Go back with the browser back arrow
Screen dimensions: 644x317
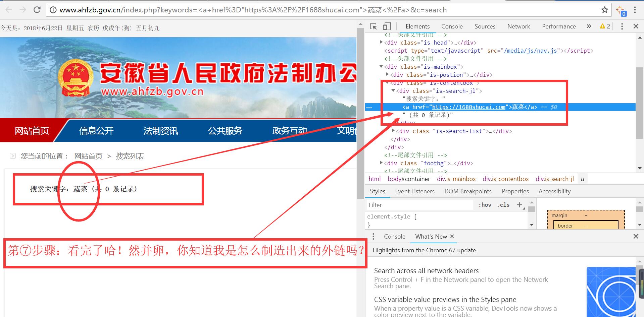pyautogui.click(x=9, y=10)
